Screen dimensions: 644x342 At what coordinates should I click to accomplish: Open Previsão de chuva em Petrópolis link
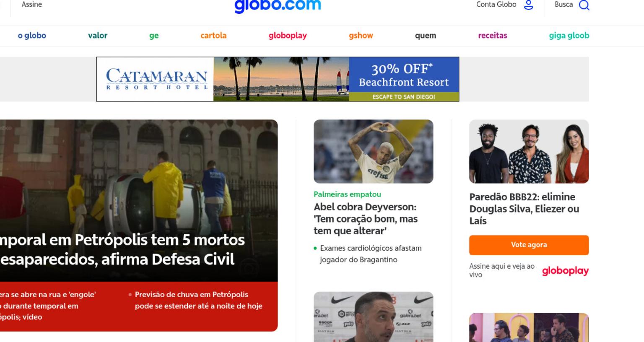click(198, 300)
